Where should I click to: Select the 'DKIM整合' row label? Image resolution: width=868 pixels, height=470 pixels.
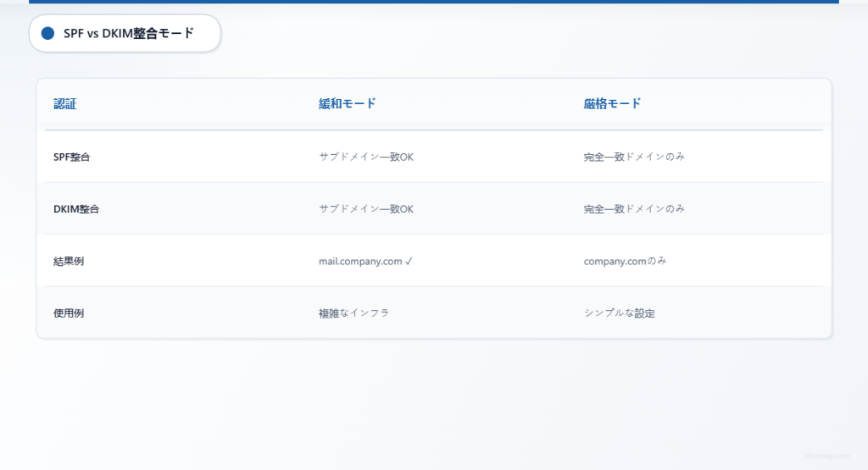click(76, 209)
